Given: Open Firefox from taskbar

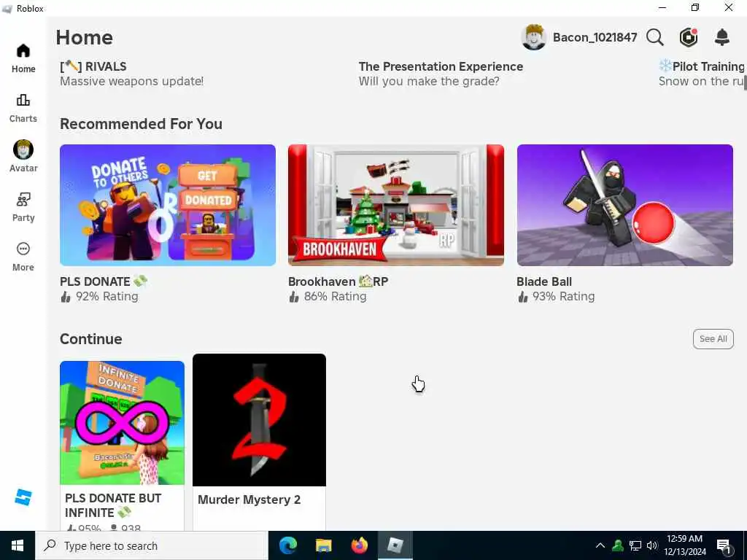Looking at the screenshot, I should pyautogui.click(x=359, y=545).
